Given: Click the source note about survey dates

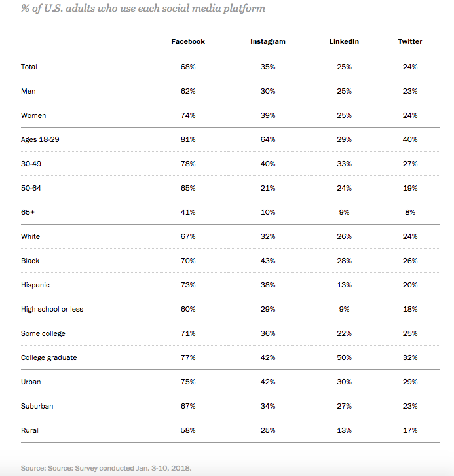Looking at the screenshot, I should pos(106,468).
